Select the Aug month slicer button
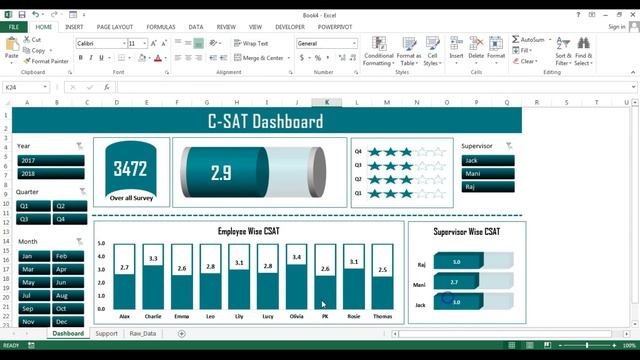This screenshot has height=360, width=640. [x=68, y=295]
